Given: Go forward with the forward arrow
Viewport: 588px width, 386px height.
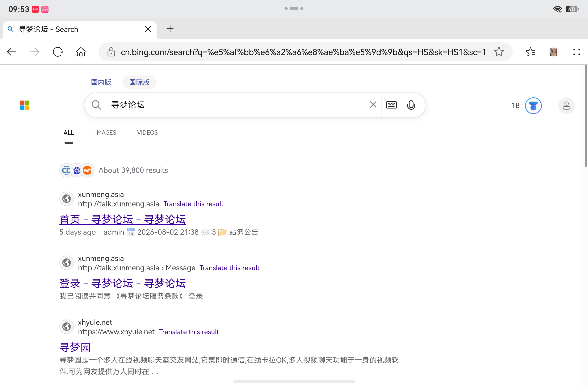Looking at the screenshot, I should click(35, 52).
